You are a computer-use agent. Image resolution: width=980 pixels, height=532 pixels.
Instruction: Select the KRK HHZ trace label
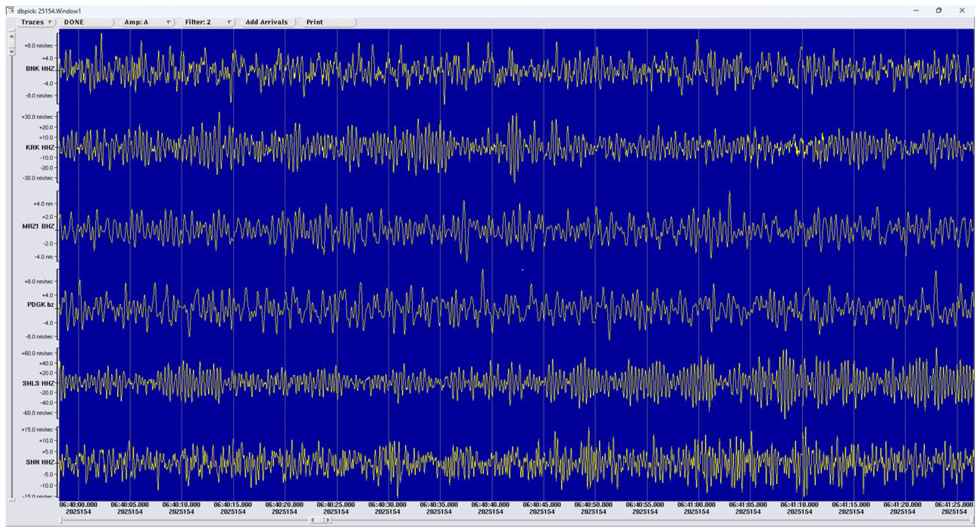click(x=40, y=147)
